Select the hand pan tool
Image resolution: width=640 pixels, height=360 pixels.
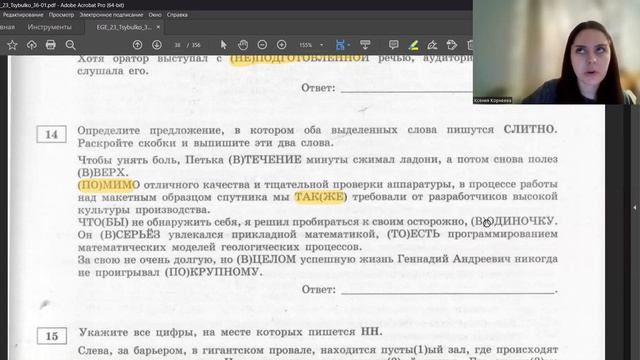(x=243, y=45)
